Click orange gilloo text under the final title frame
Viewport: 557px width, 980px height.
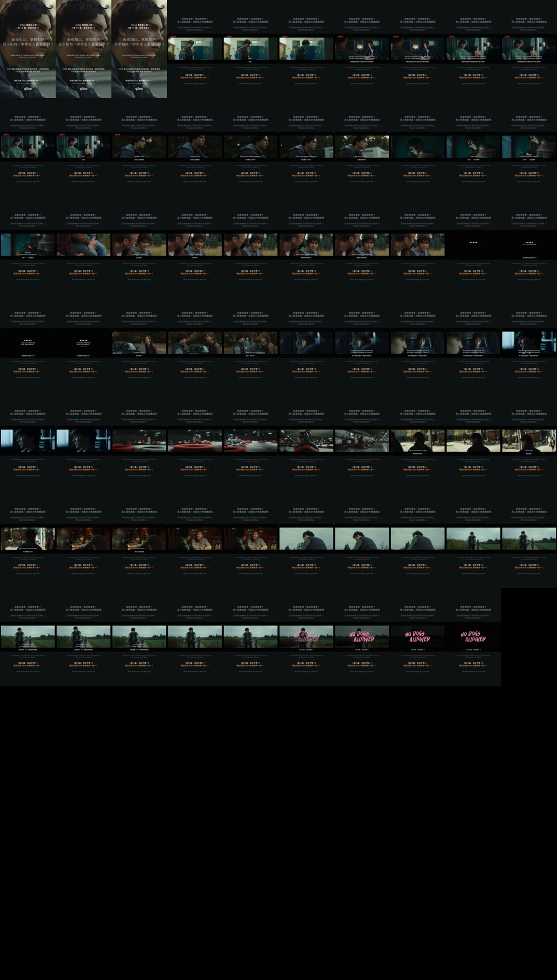pyautogui.click(x=473, y=665)
